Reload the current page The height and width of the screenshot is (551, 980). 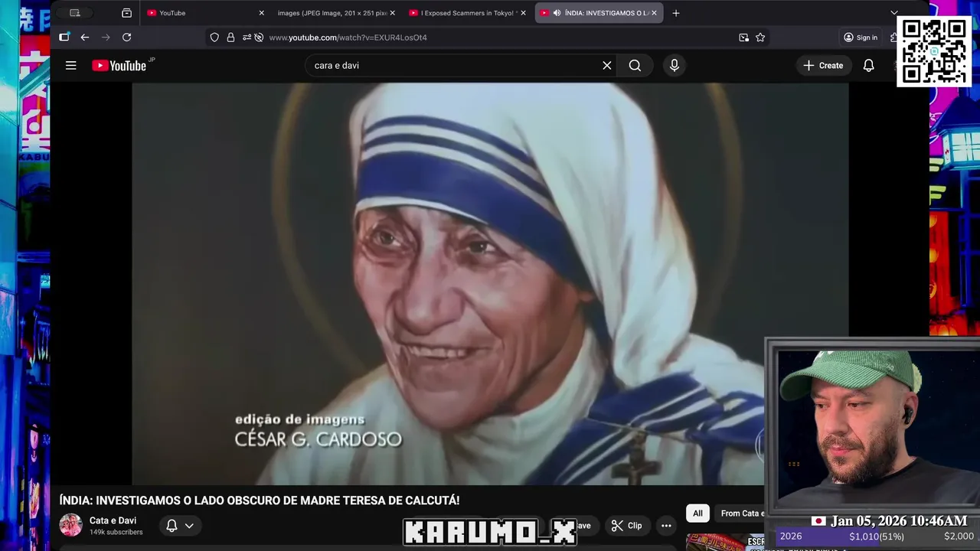(126, 37)
